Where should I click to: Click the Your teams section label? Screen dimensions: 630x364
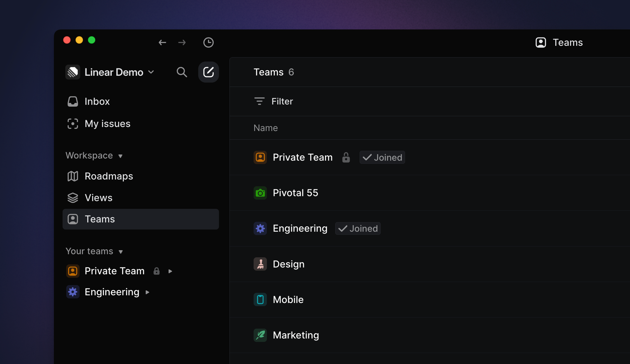pyautogui.click(x=89, y=251)
